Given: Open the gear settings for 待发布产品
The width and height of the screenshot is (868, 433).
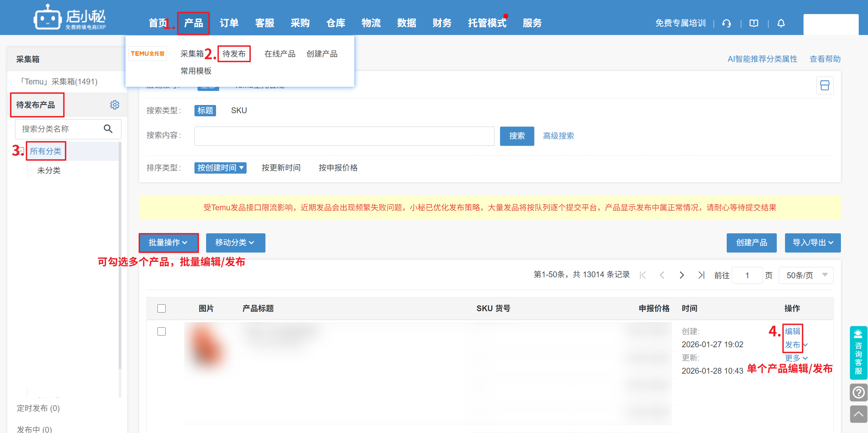Looking at the screenshot, I should coord(115,105).
